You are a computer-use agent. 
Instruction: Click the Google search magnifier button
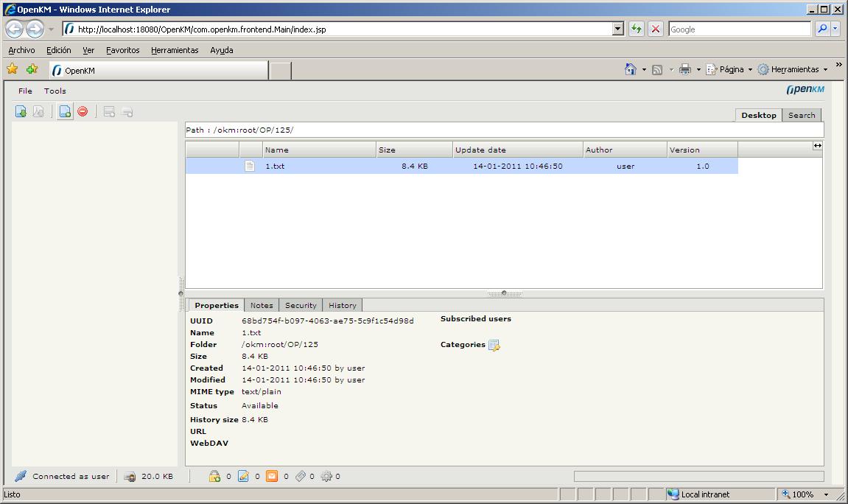(822, 29)
